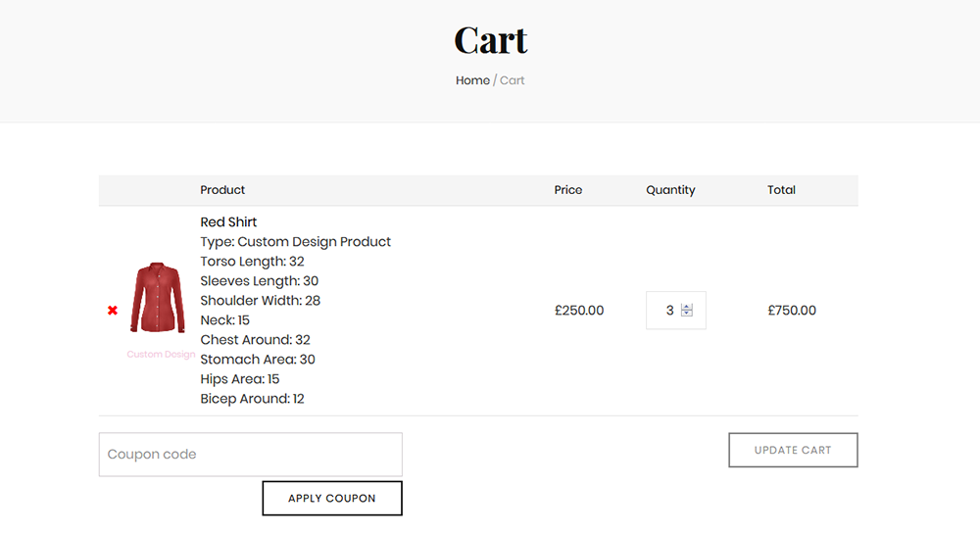Click the Red Shirt product name link

(228, 222)
